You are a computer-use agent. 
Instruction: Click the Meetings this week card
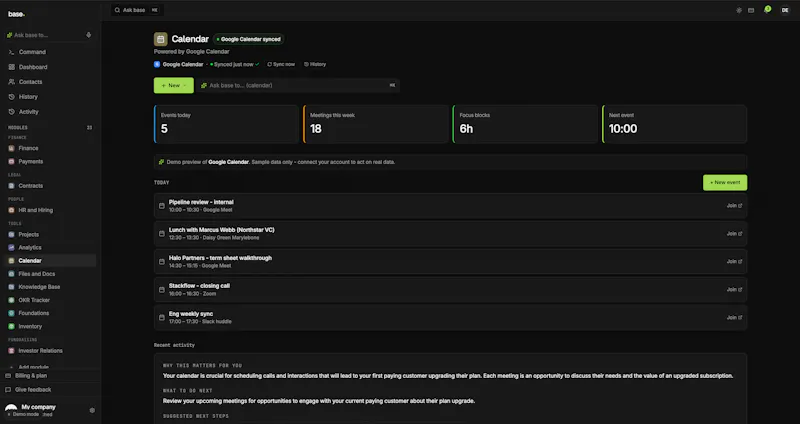(376, 124)
